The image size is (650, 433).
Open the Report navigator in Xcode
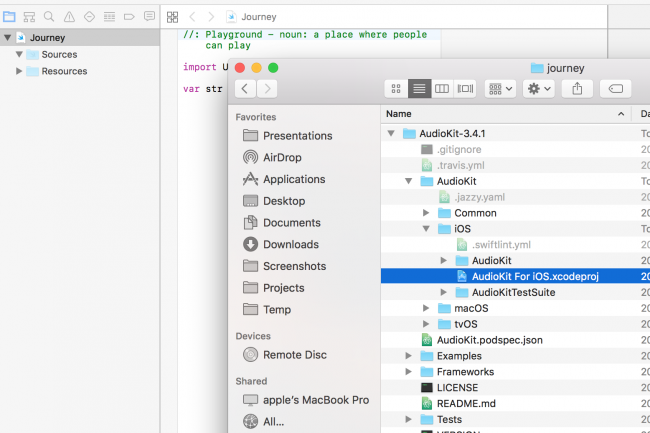coord(149,17)
